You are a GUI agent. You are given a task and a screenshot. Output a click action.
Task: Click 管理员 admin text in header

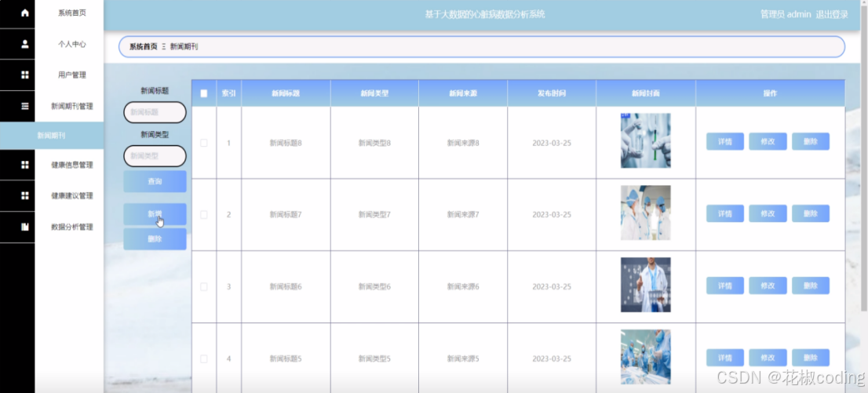coord(786,14)
